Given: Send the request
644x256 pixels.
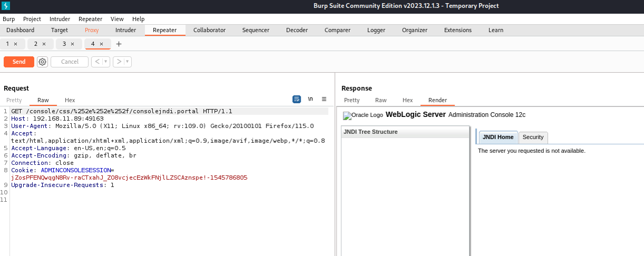Looking at the screenshot, I should (19, 62).
